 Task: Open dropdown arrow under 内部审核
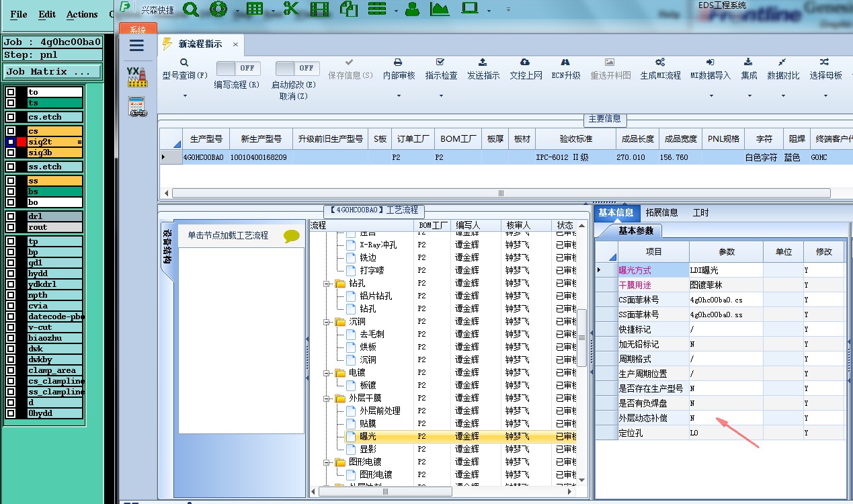[399, 96]
